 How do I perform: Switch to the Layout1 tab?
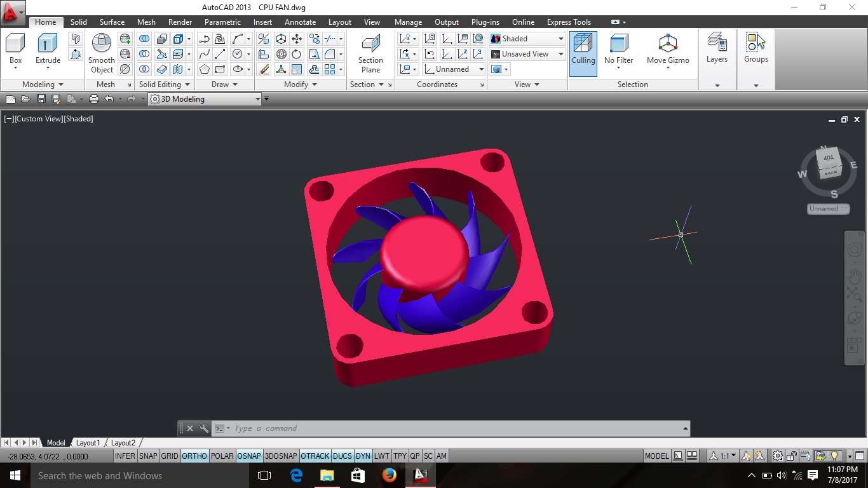tap(88, 443)
